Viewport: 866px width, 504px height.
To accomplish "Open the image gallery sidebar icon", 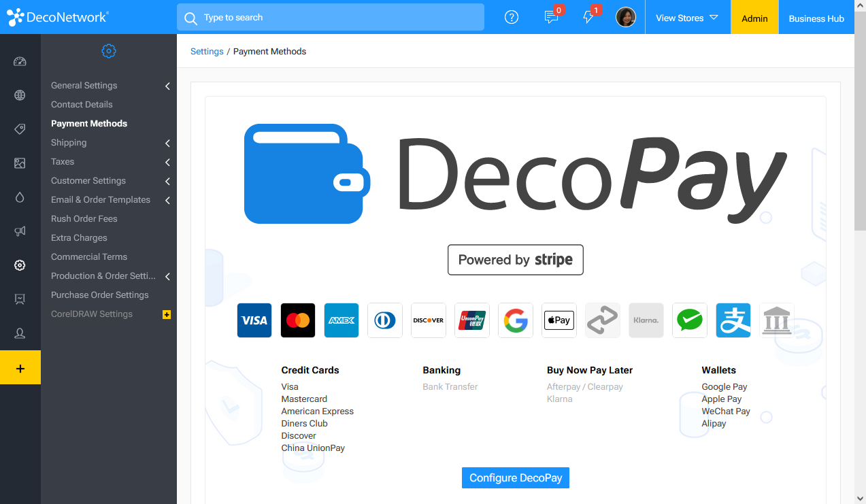I will (x=20, y=163).
